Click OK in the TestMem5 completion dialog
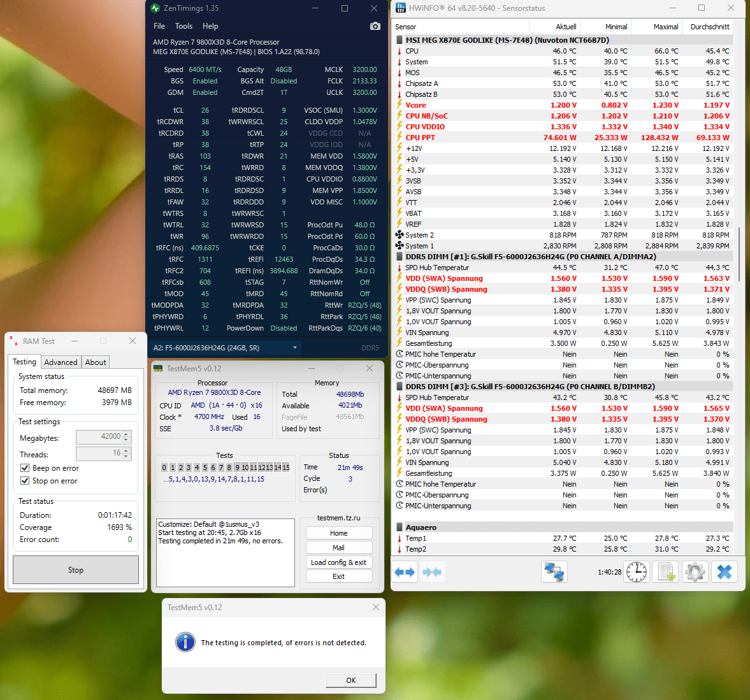Image resolution: width=750 pixels, height=700 pixels. click(x=350, y=680)
